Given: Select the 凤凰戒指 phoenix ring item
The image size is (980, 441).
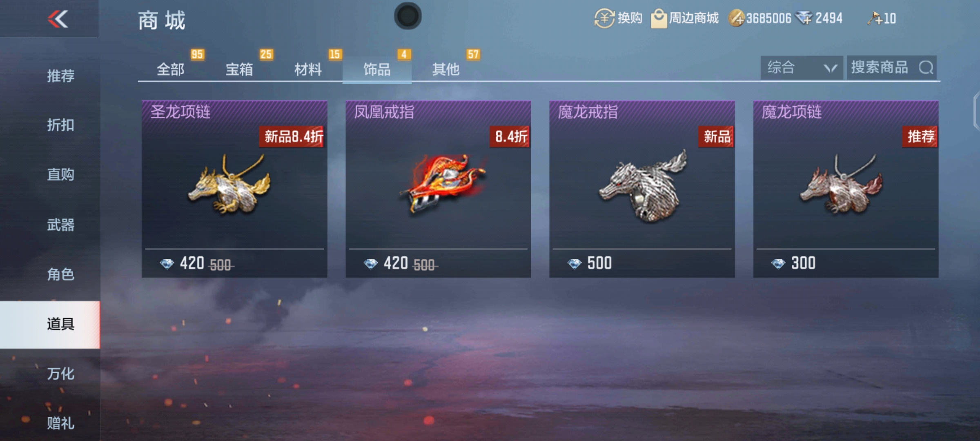Looking at the screenshot, I should coord(438,189).
